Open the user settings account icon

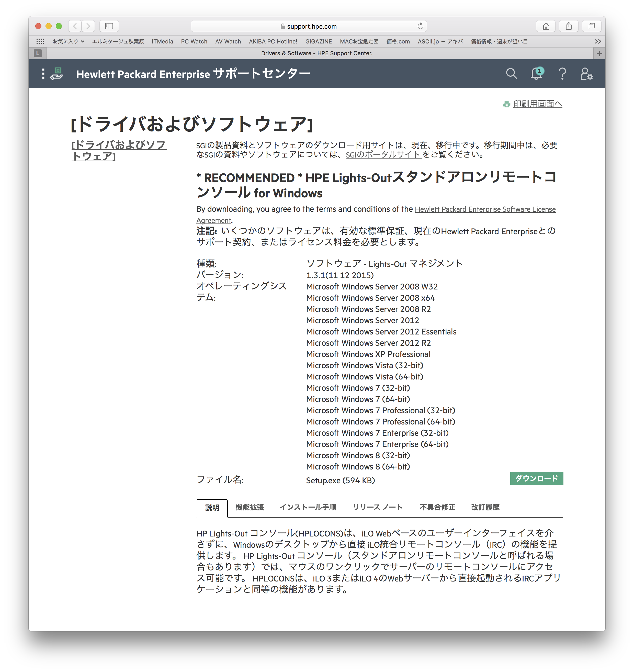pos(586,73)
